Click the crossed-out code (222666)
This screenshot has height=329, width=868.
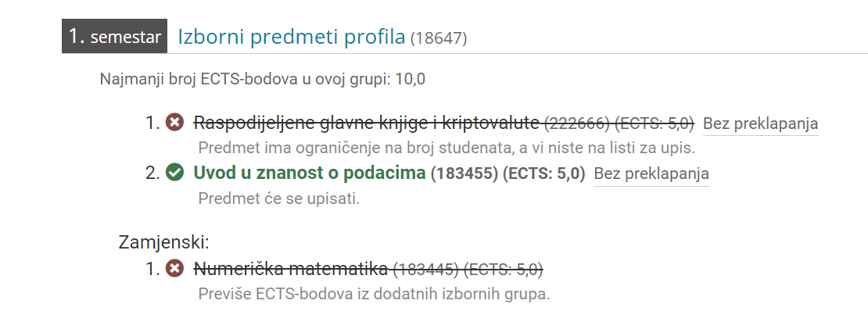(x=578, y=123)
